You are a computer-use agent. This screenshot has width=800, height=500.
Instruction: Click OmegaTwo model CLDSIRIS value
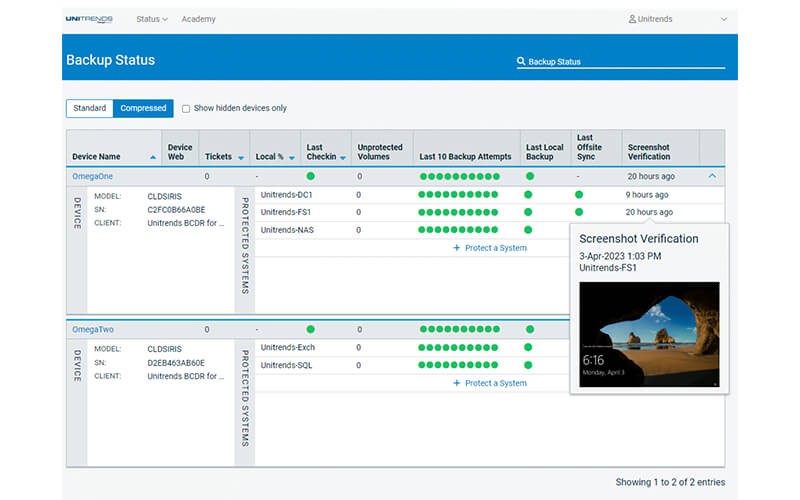point(164,349)
